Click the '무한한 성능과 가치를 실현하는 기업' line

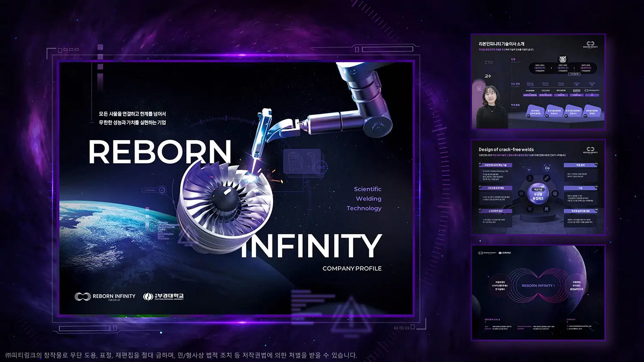132,123
